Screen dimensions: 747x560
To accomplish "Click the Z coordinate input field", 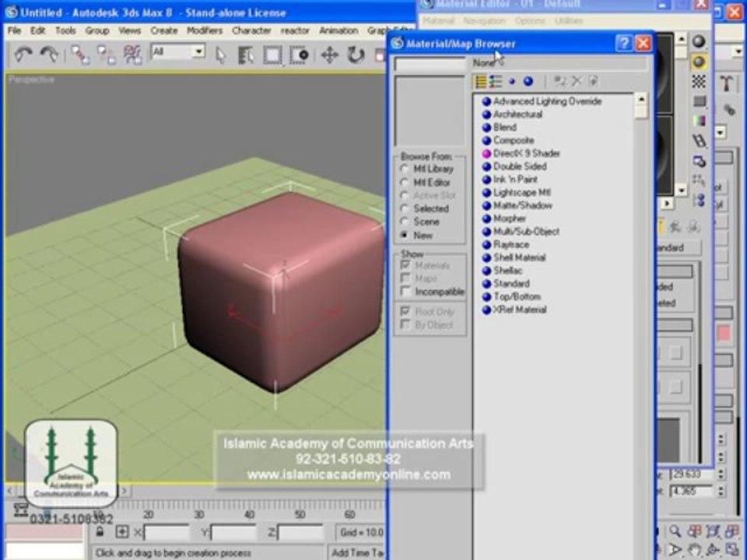I will coord(300,532).
